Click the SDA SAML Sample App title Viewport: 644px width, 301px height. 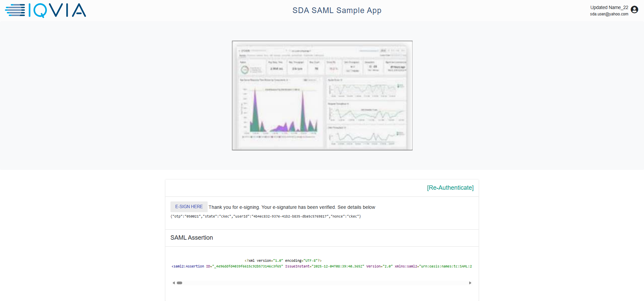(337, 10)
